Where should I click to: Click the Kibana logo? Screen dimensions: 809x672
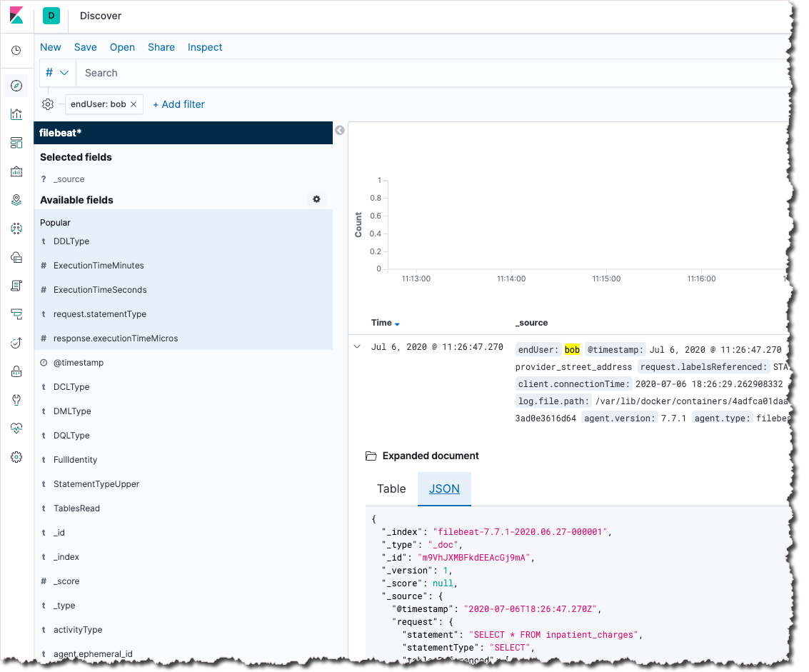16,16
